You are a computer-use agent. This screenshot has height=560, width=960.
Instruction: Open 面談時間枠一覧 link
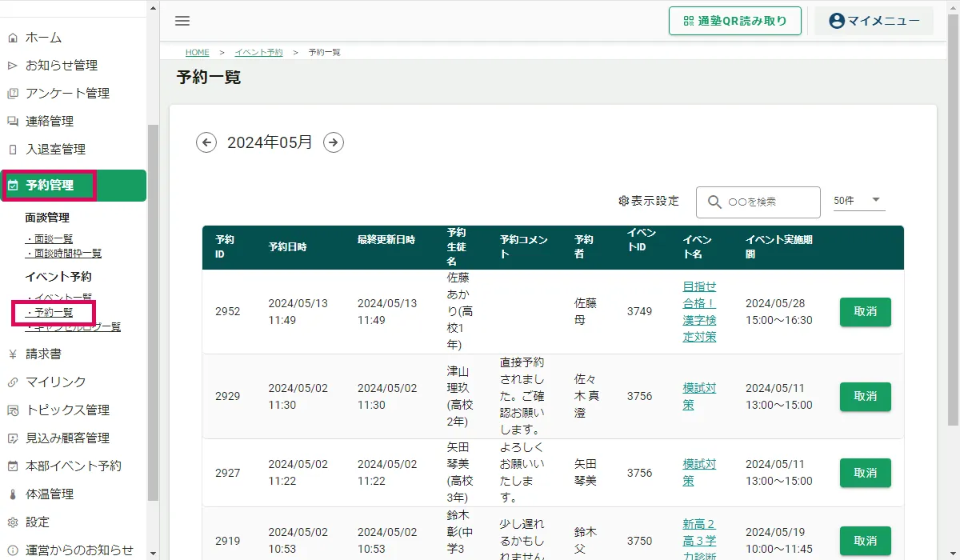(63, 253)
